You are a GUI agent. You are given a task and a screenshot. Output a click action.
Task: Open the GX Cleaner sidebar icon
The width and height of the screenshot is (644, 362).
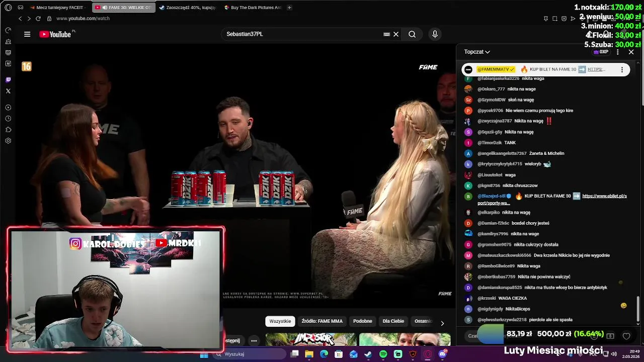point(8,41)
